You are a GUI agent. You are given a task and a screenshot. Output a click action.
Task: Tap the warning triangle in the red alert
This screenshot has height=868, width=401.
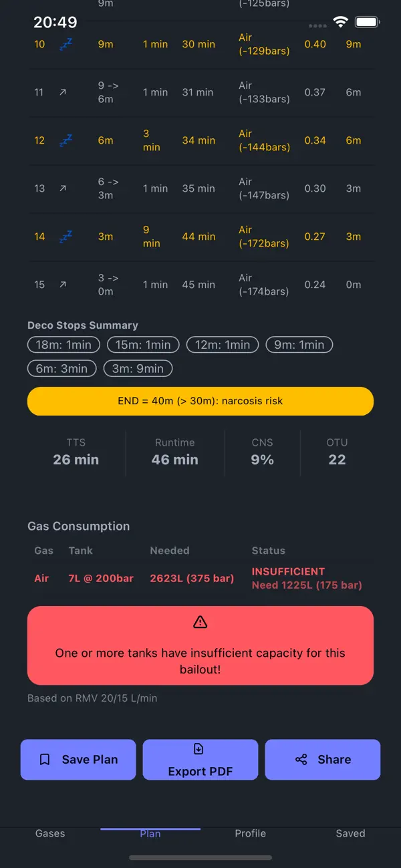coord(200,622)
